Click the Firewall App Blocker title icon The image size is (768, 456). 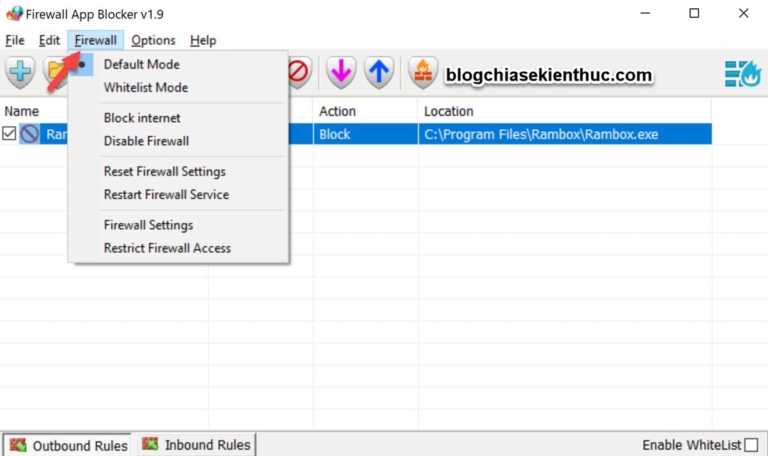[x=14, y=13]
